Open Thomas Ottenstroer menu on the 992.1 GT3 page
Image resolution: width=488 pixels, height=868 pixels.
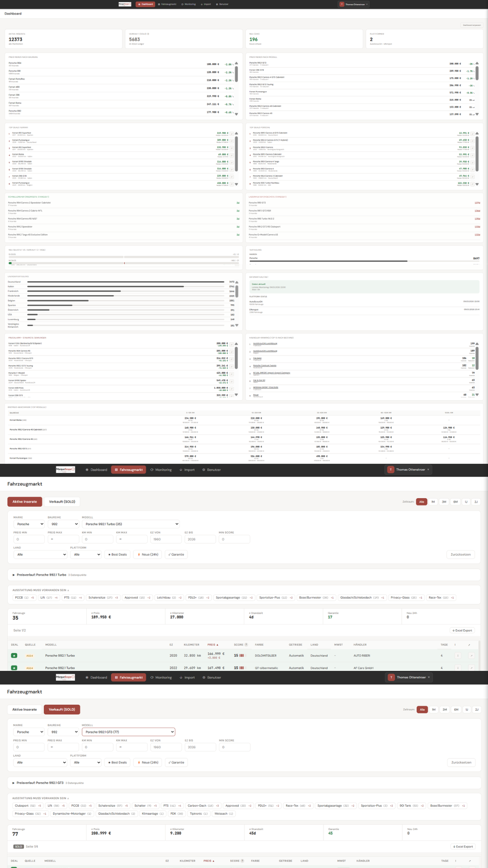(410, 677)
